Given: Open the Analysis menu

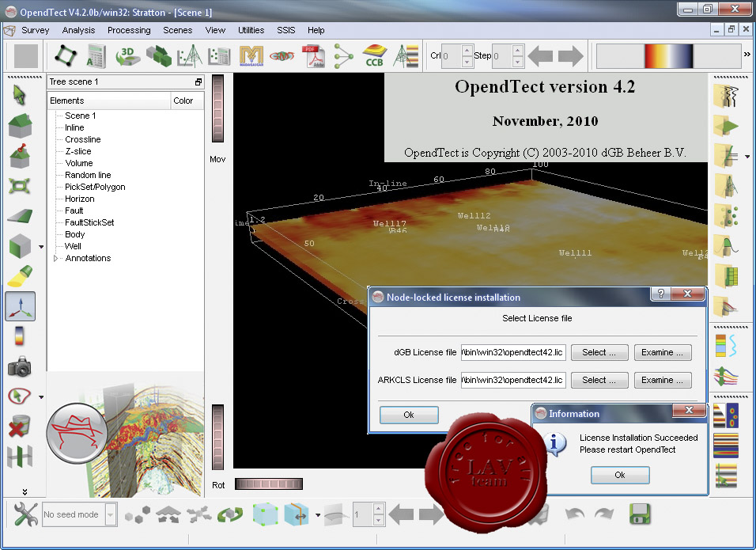Looking at the screenshot, I should click(x=78, y=30).
